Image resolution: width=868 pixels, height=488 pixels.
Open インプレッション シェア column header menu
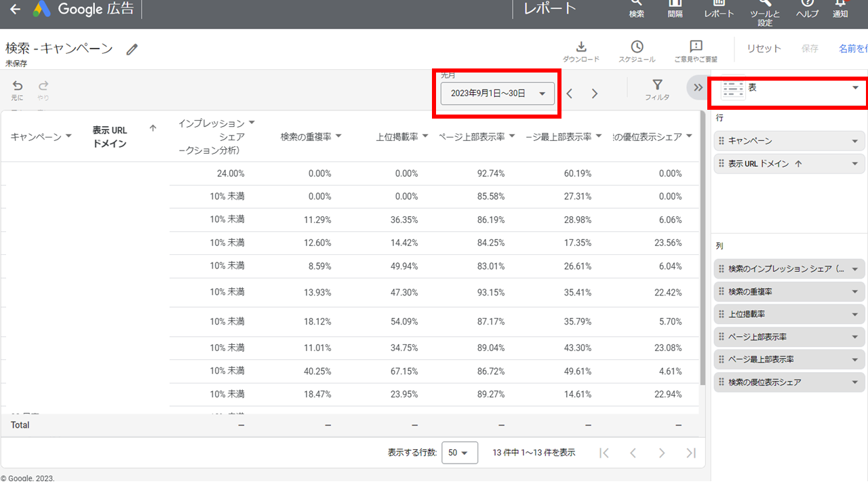(252, 123)
